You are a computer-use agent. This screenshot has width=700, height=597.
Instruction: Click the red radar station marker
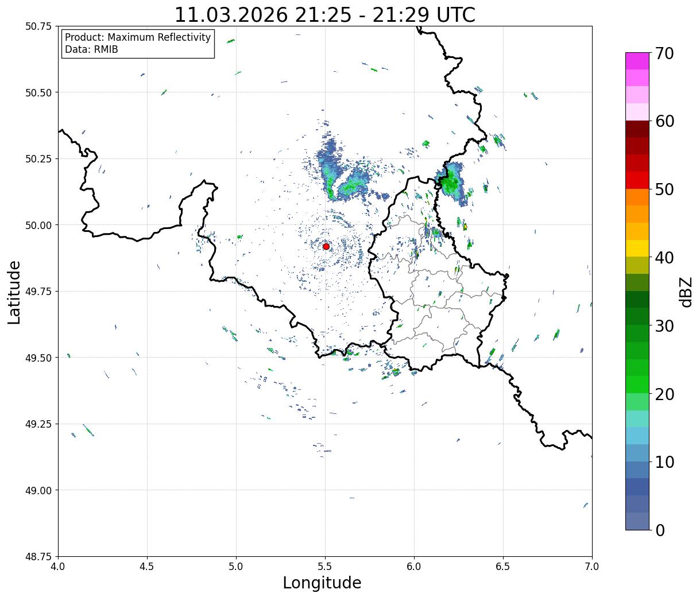[x=326, y=246]
